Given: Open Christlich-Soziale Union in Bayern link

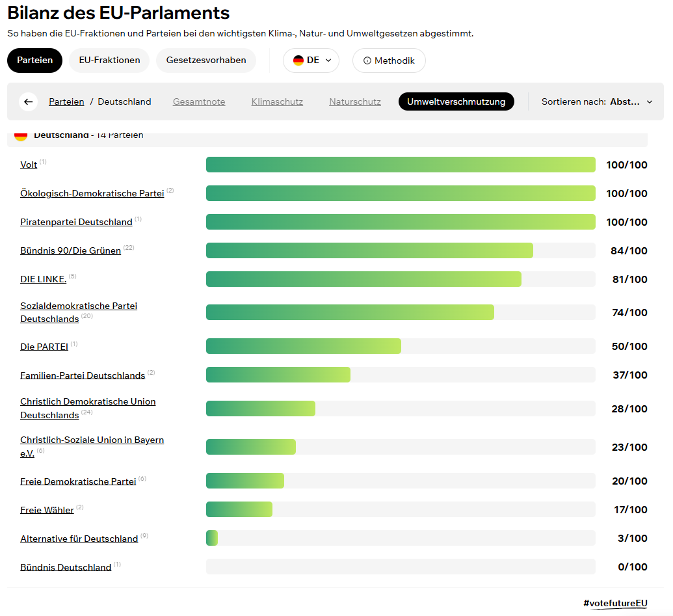Looking at the screenshot, I should [x=92, y=446].
